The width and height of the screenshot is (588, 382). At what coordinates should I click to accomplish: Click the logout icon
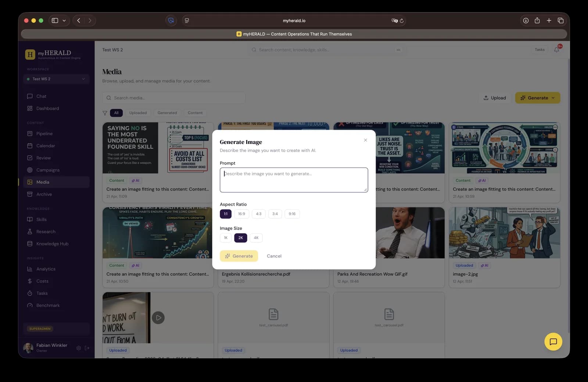click(87, 348)
